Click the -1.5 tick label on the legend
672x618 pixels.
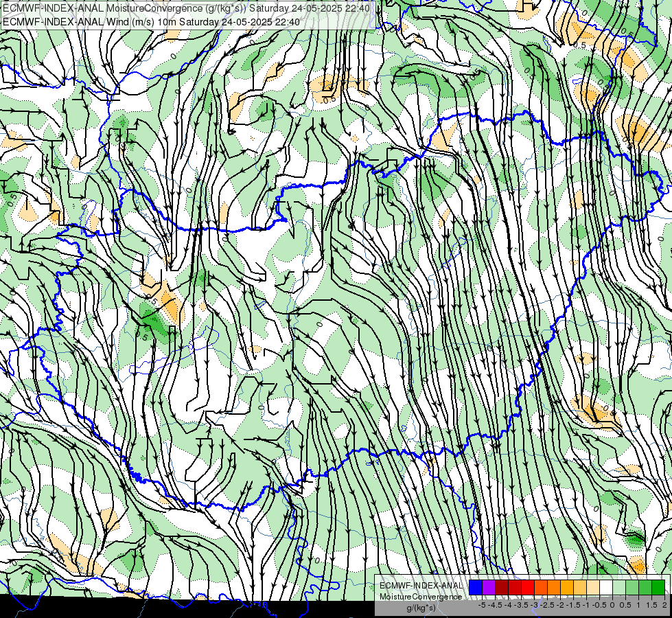click(x=573, y=605)
